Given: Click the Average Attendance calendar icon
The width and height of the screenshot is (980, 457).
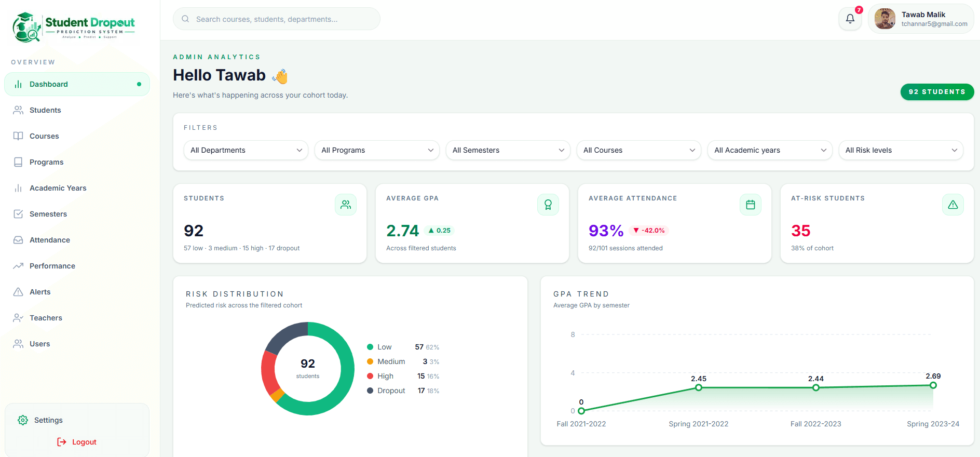Looking at the screenshot, I should [751, 205].
